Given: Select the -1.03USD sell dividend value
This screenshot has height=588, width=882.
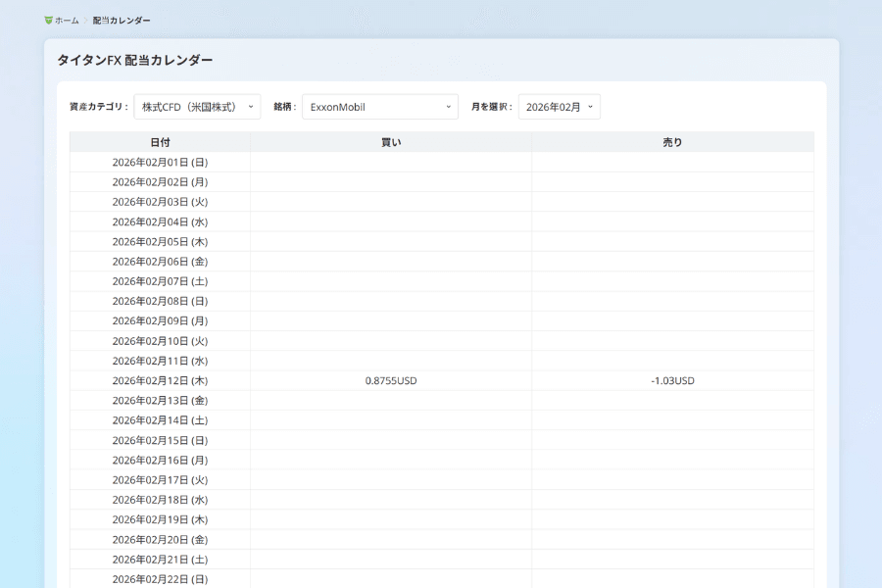Looking at the screenshot, I should [672, 381].
